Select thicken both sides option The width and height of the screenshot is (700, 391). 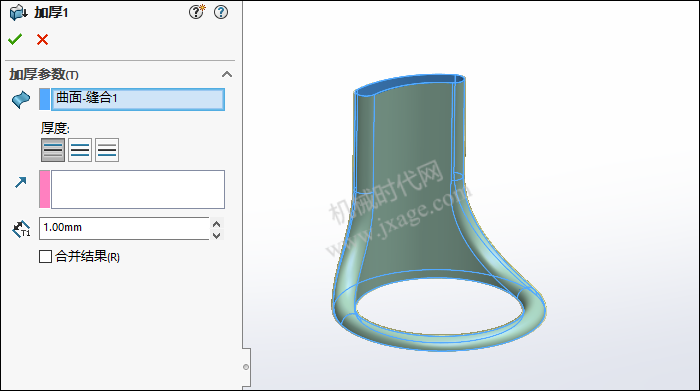tap(80, 150)
